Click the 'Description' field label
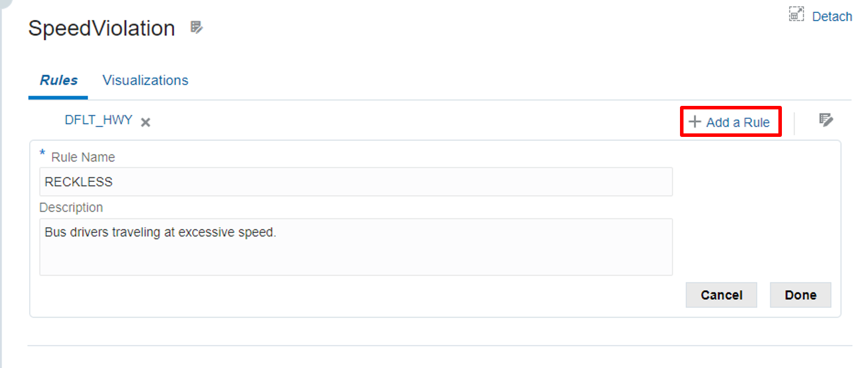The image size is (868, 368). coord(71,208)
